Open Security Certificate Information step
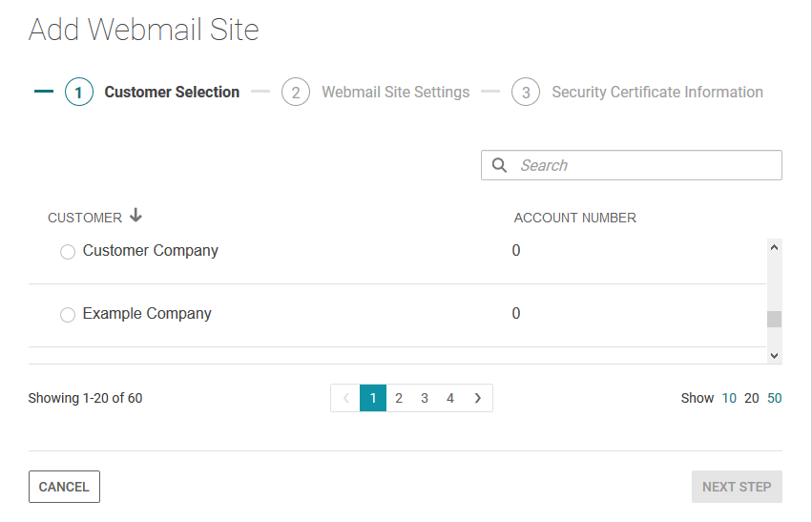 tap(656, 93)
